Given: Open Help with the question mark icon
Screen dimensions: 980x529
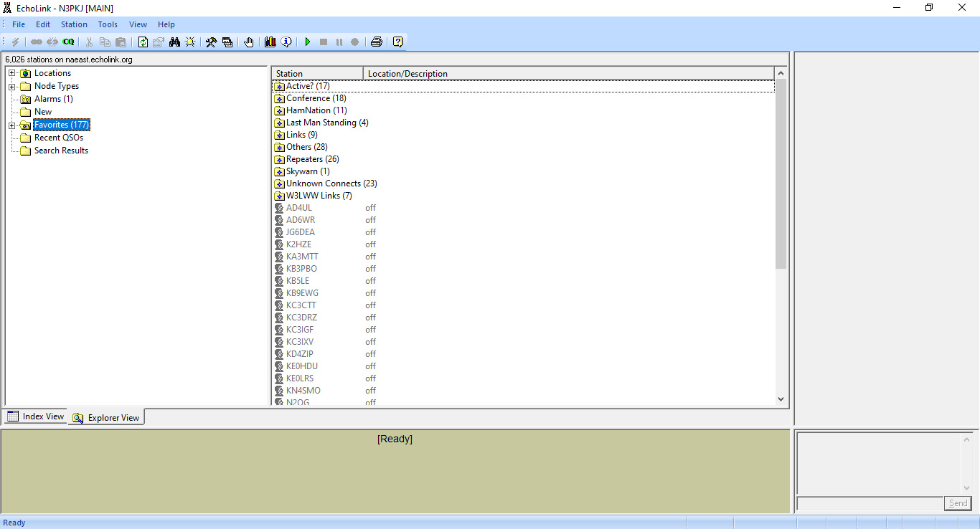Looking at the screenshot, I should coord(398,42).
